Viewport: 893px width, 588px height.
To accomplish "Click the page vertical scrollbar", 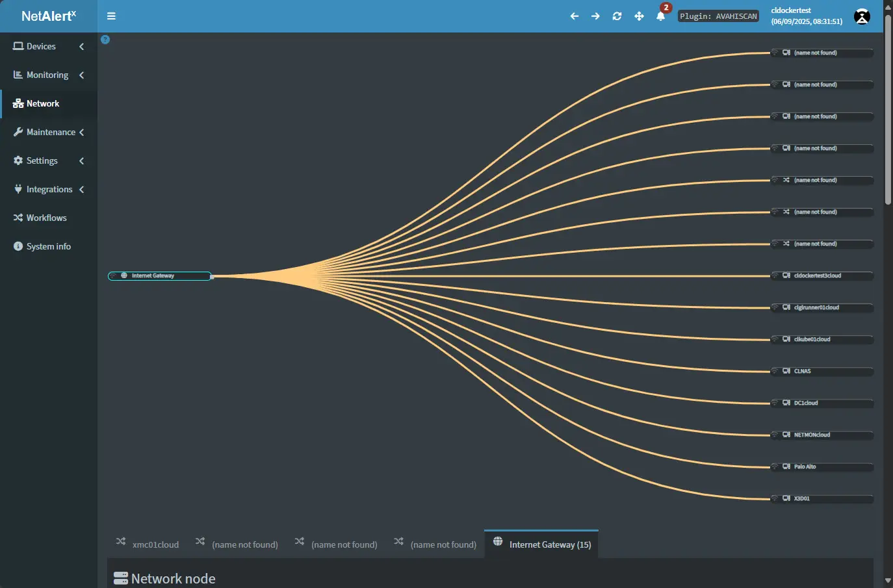I will click(x=888, y=110).
